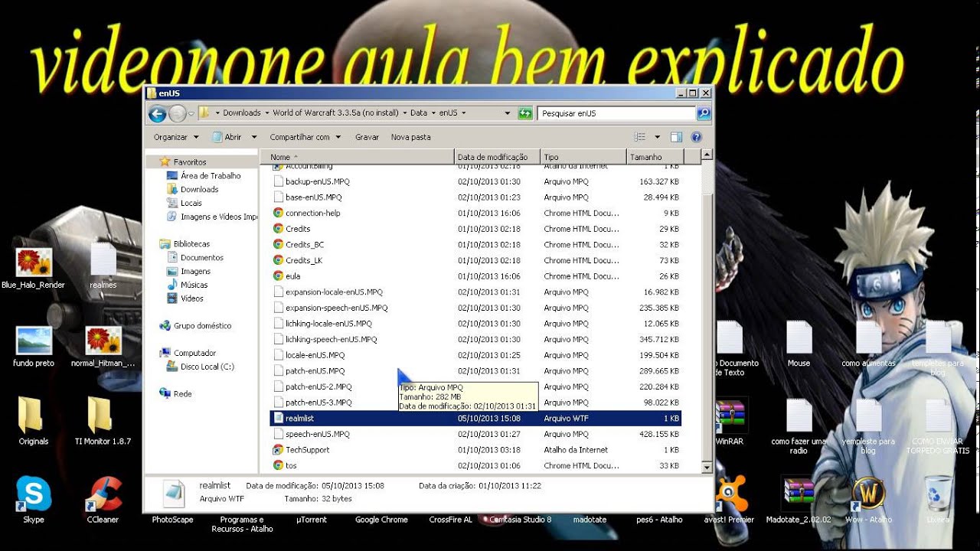Open Disco Local (C:) drive
The image size is (980, 551).
(x=207, y=367)
